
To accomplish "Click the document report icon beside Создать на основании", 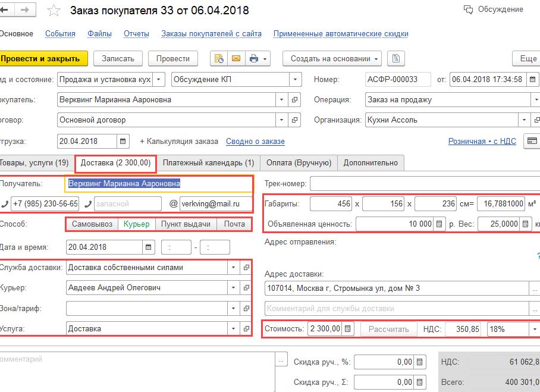I will (x=396, y=58).
